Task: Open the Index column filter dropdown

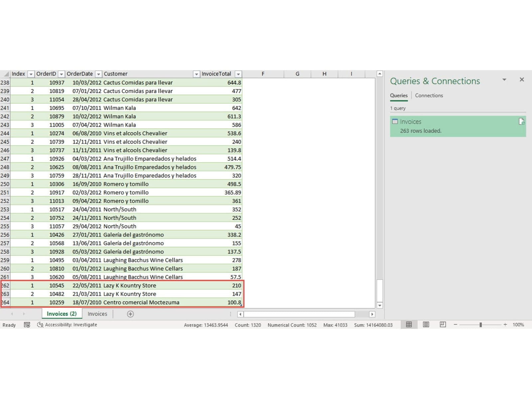Action: click(x=31, y=74)
